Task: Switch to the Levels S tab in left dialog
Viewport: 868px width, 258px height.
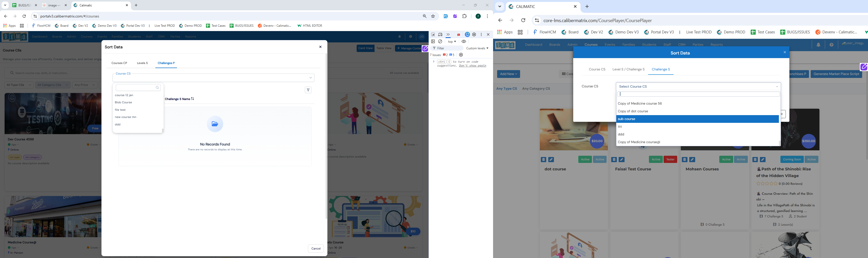Action: [143, 63]
